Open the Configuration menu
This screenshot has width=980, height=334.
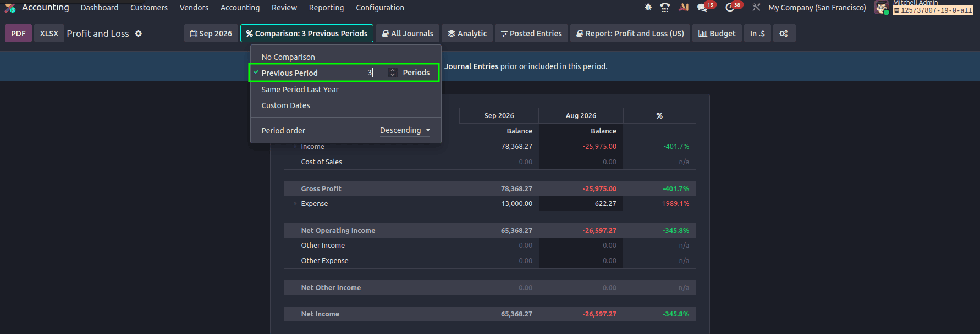click(x=380, y=8)
